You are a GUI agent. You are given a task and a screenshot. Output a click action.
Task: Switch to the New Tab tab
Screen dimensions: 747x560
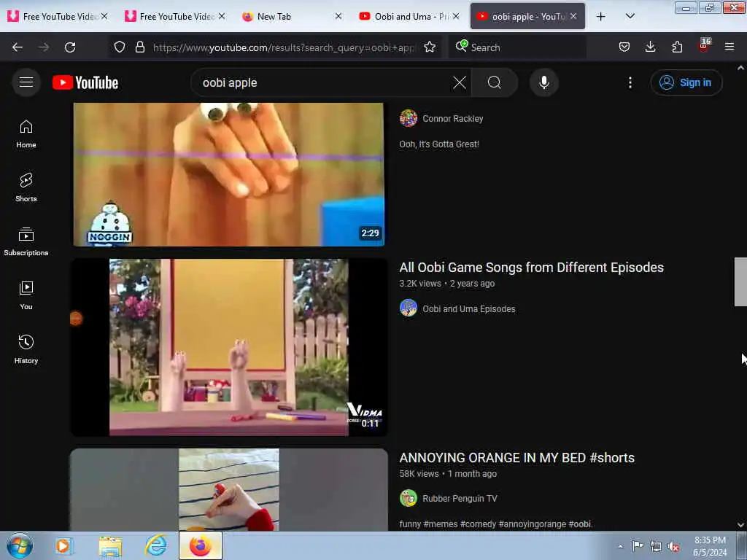coord(290,17)
